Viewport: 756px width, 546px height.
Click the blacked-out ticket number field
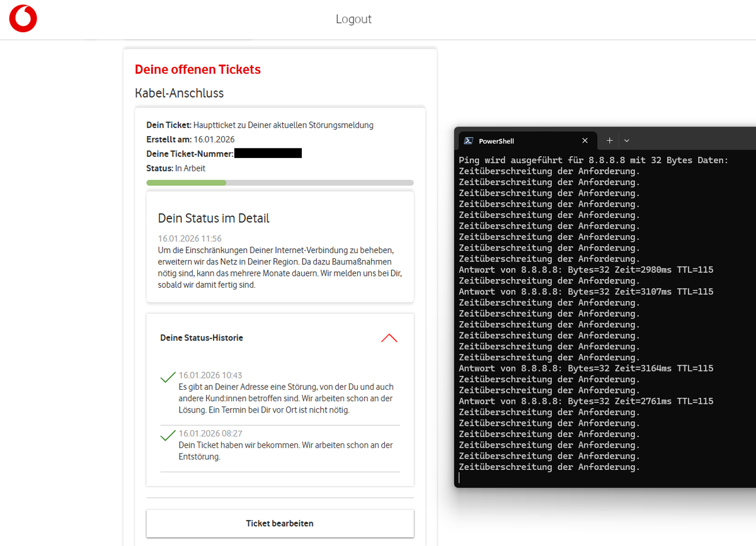pyautogui.click(x=268, y=153)
